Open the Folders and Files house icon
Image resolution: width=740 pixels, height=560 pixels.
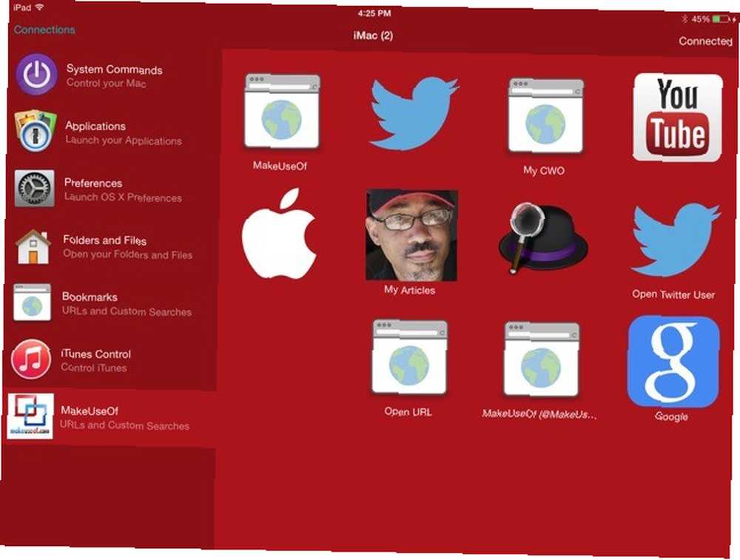tap(33, 246)
